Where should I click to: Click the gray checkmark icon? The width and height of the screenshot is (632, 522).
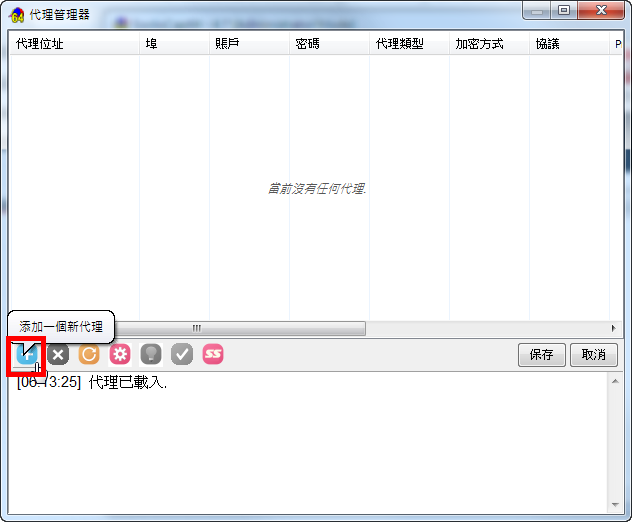point(182,354)
